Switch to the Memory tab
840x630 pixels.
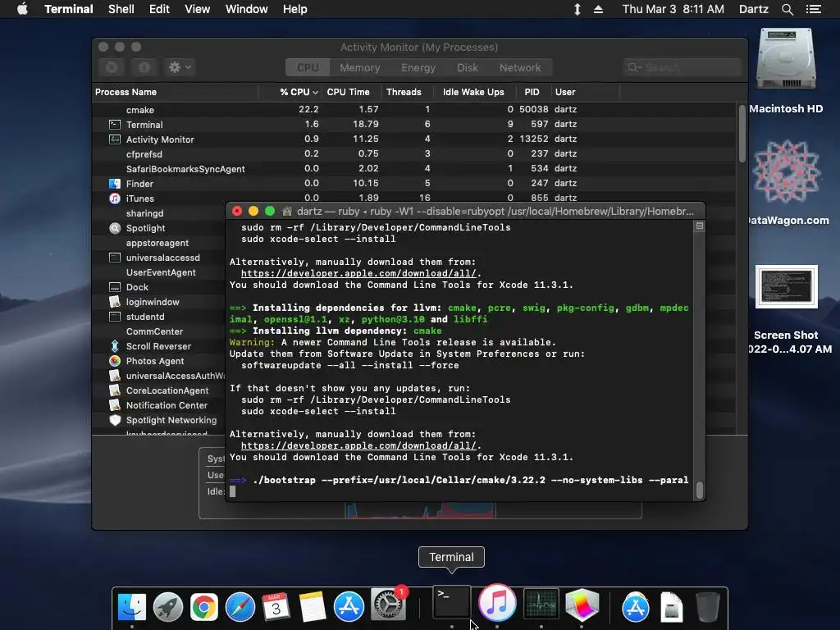click(x=359, y=67)
